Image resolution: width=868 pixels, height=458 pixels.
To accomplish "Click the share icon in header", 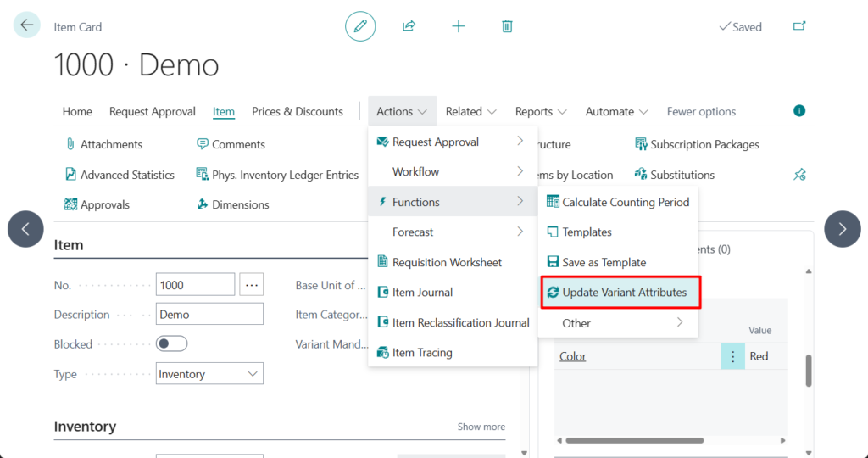I will coord(409,26).
